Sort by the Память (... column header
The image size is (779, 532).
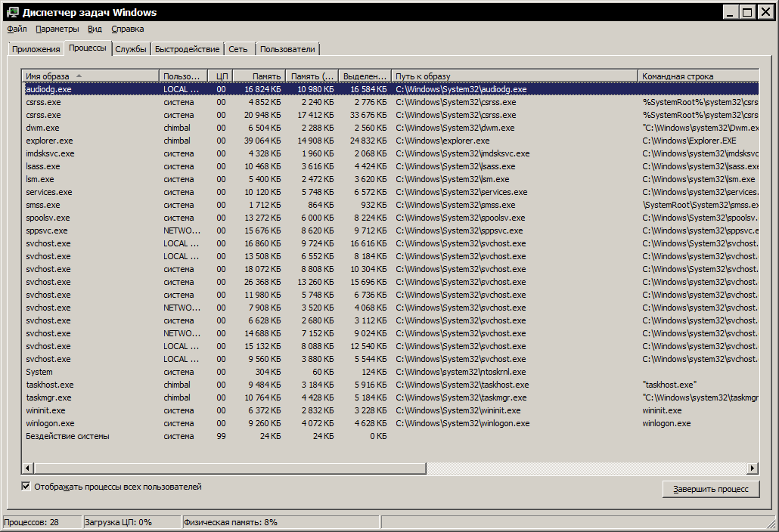pyautogui.click(x=312, y=76)
